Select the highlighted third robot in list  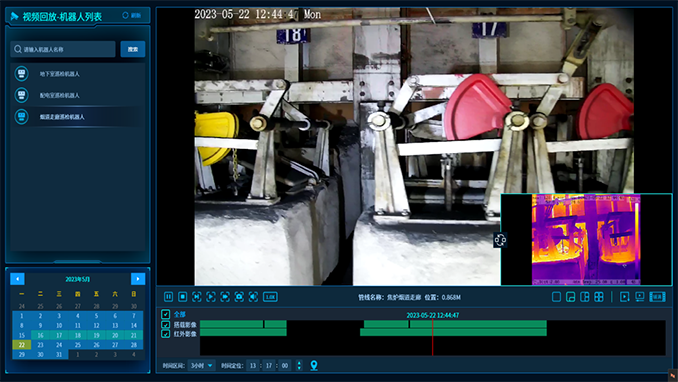click(x=78, y=116)
